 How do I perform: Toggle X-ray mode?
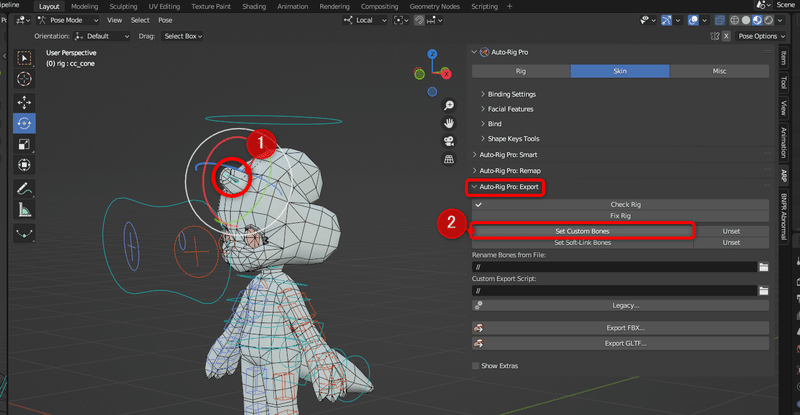pyautogui.click(x=719, y=20)
